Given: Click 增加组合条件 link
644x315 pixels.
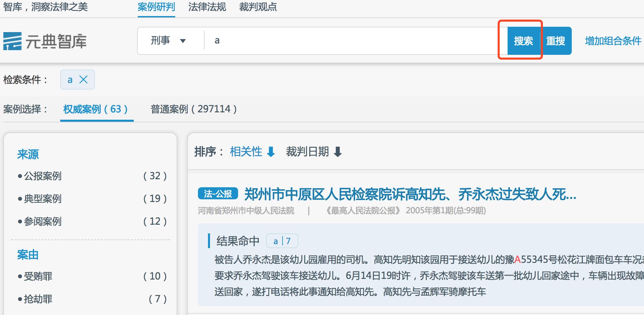Looking at the screenshot, I should [x=613, y=41].
